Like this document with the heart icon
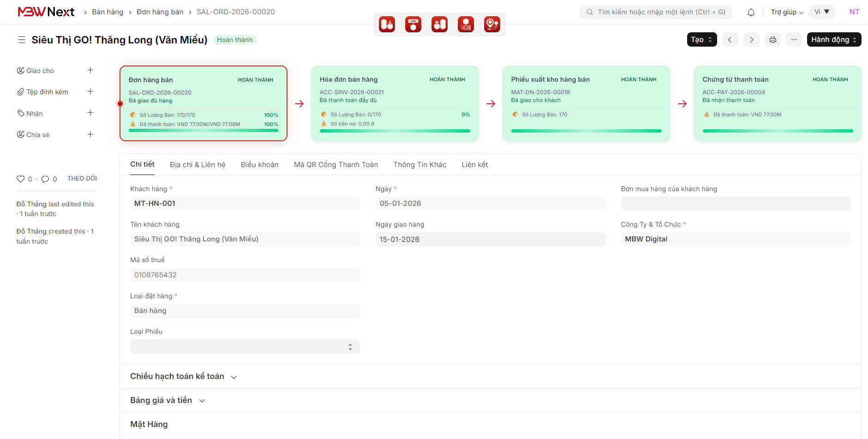Viewport: 868px width, 439px height. click(21, 179)
